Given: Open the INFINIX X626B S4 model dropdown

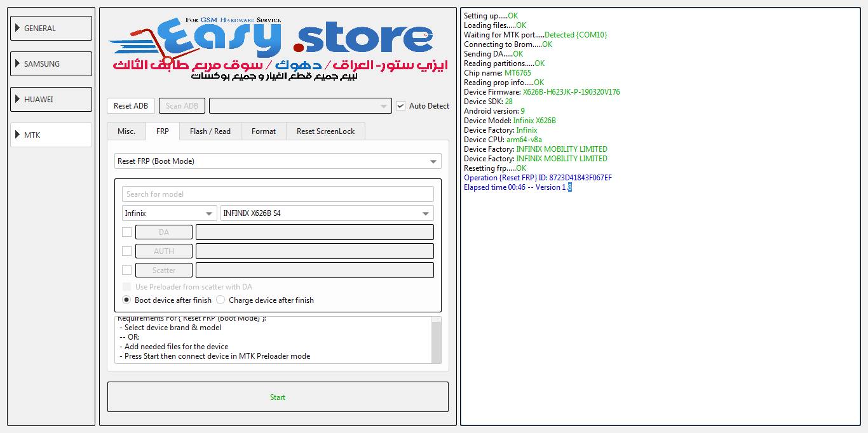Looking at the screenshot, I should tap(327, 213).
